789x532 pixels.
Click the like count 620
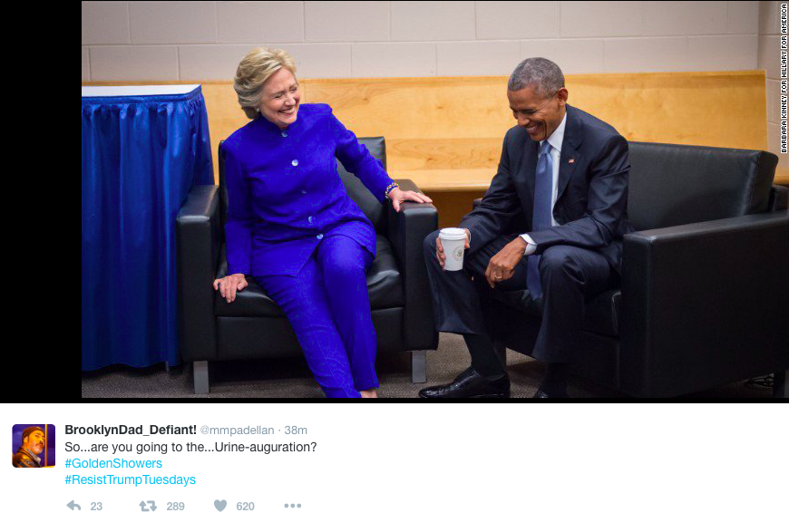pyautogui.click(x=245, y=507)
